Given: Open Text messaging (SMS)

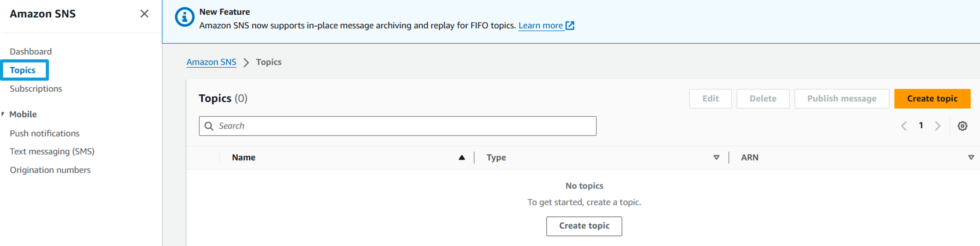Looking at the screenshot, I should tap(52, 151).
